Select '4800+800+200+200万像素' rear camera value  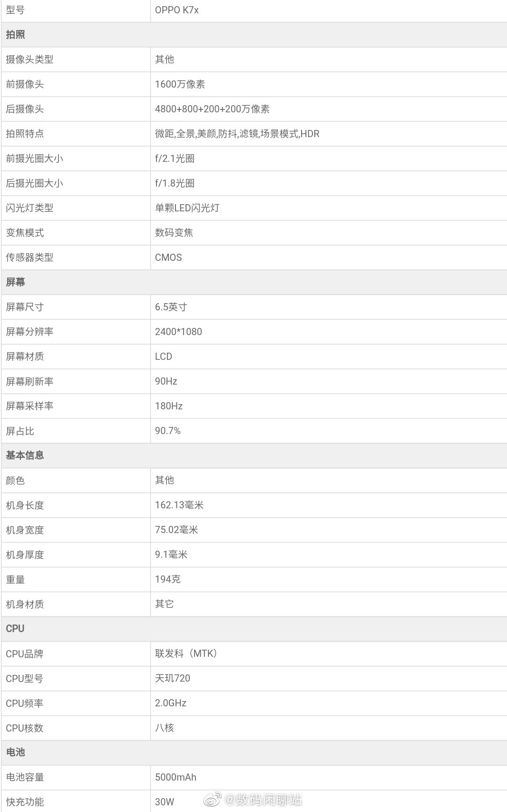(x=212, y=109)
